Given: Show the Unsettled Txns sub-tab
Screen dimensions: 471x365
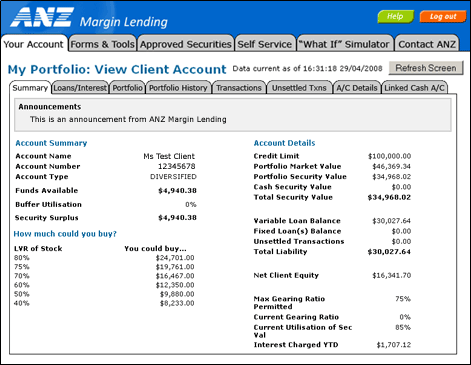Looking at the screenshot, I should click(299, 88).
